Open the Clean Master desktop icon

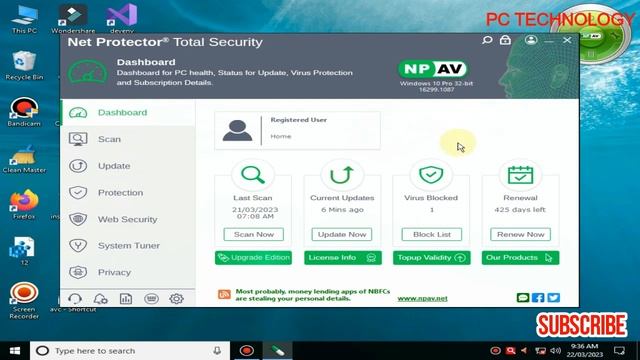(x=24, y=159)
